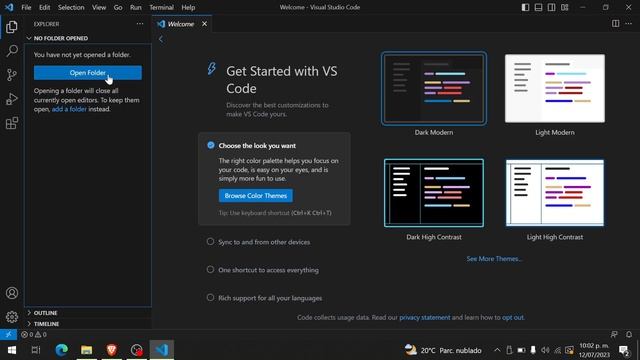640x360 pixels.
Task: Toggle primary side bar layout icon
Action: click(525, 7)
